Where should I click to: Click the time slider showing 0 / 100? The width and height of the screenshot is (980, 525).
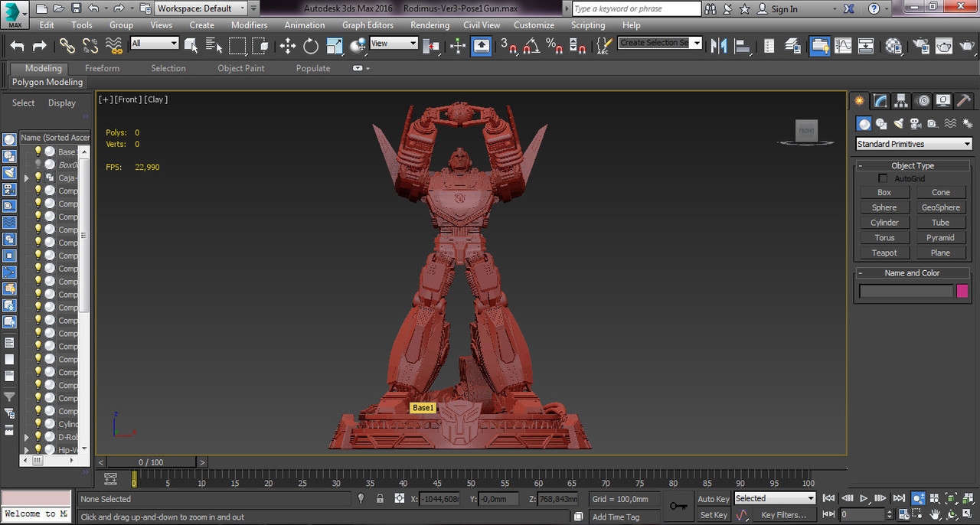pyautogui.click(x=151, y=462)
